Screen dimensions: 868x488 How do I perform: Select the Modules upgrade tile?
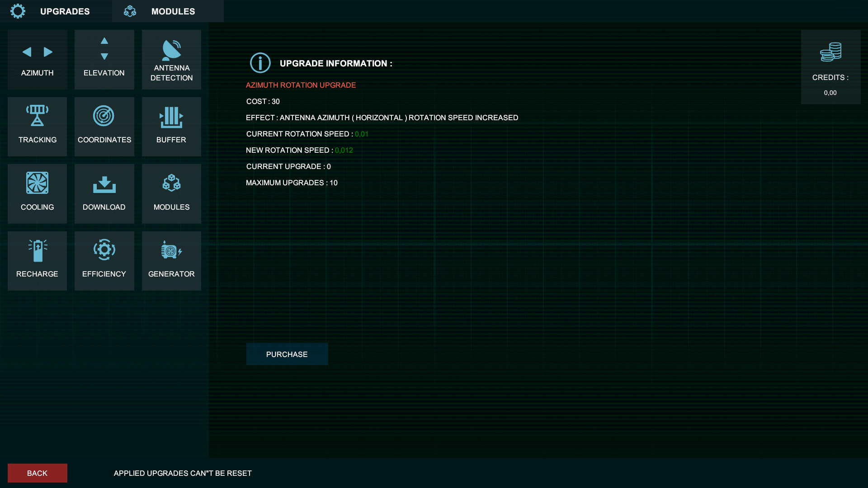[171, 193]
